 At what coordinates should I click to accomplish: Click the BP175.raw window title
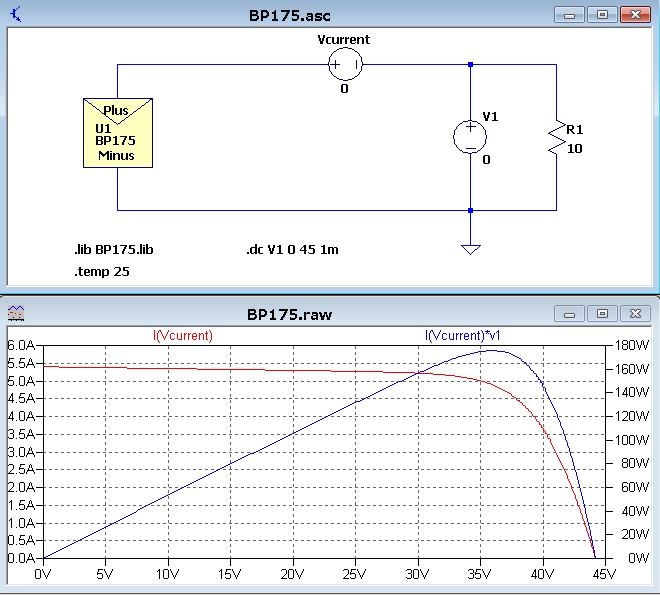(x=290, y=314)
